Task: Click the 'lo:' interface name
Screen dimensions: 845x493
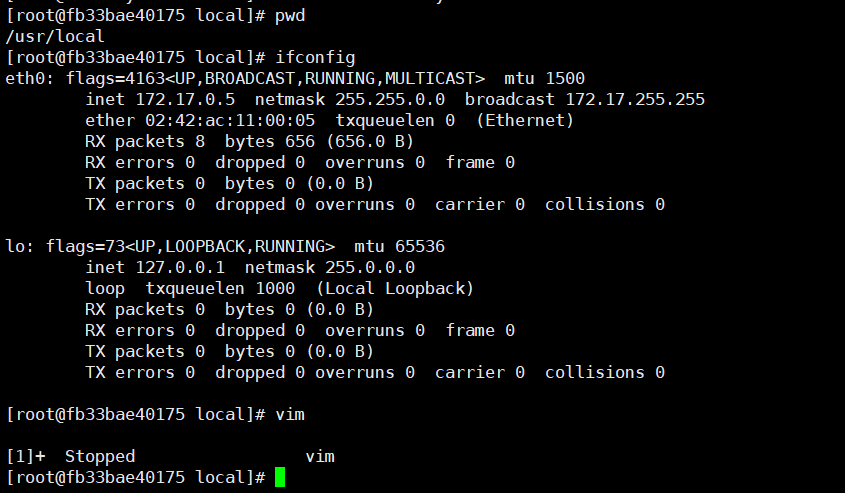Action: (19, 247)
